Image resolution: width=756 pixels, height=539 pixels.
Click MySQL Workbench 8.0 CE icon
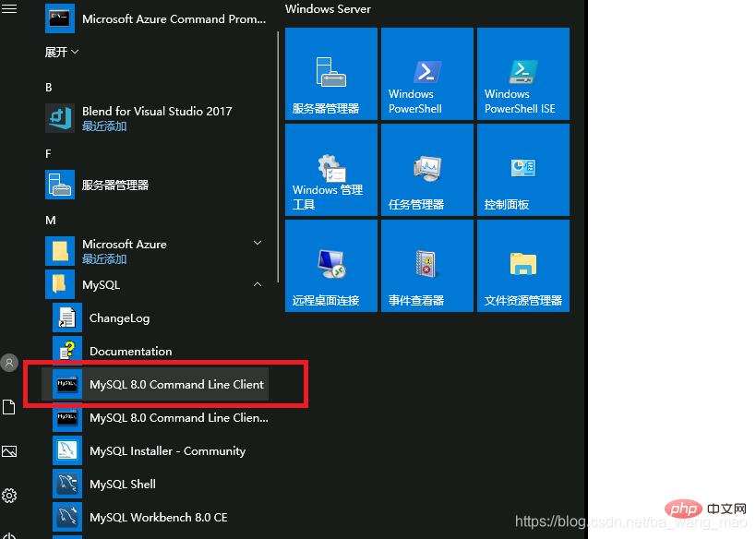coord(67,517)
